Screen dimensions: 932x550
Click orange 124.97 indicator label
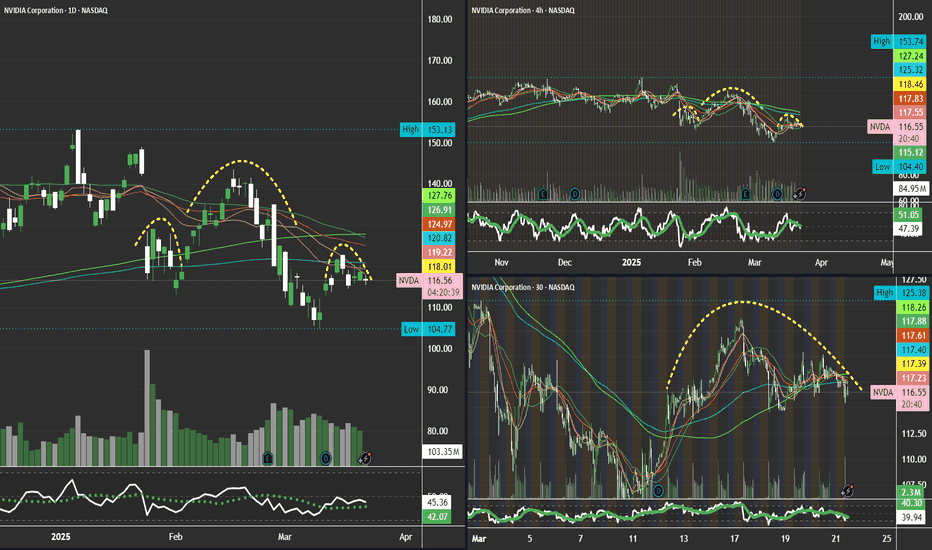(x=439, y=224)
